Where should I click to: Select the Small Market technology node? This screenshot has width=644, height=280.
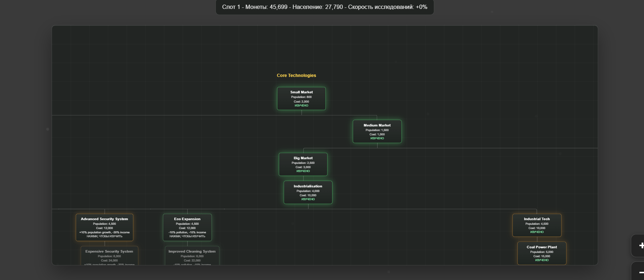301,99
